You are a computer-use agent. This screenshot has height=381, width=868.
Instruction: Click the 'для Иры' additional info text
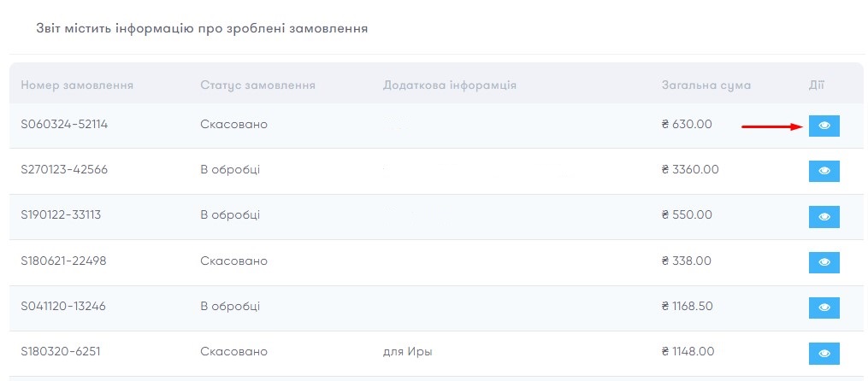pos(407,352)
